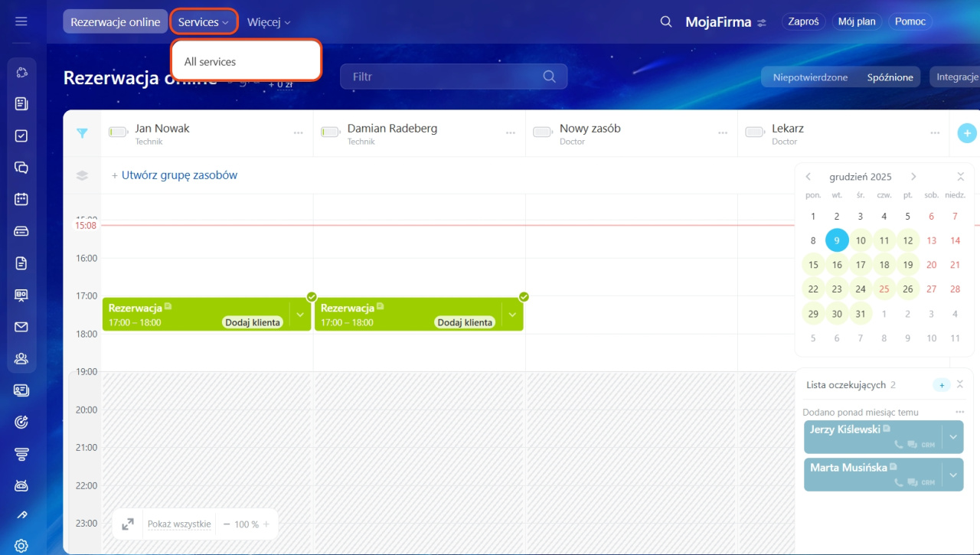Viewport: 980px width, 555px height.
Task: Open the calendar icon in the left sidebar
Action: click(21, 199)
